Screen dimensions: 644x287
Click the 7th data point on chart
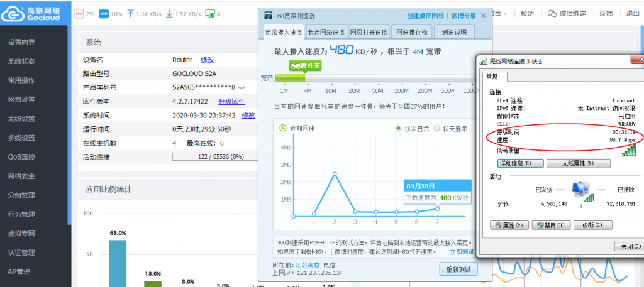click(436, 209)
